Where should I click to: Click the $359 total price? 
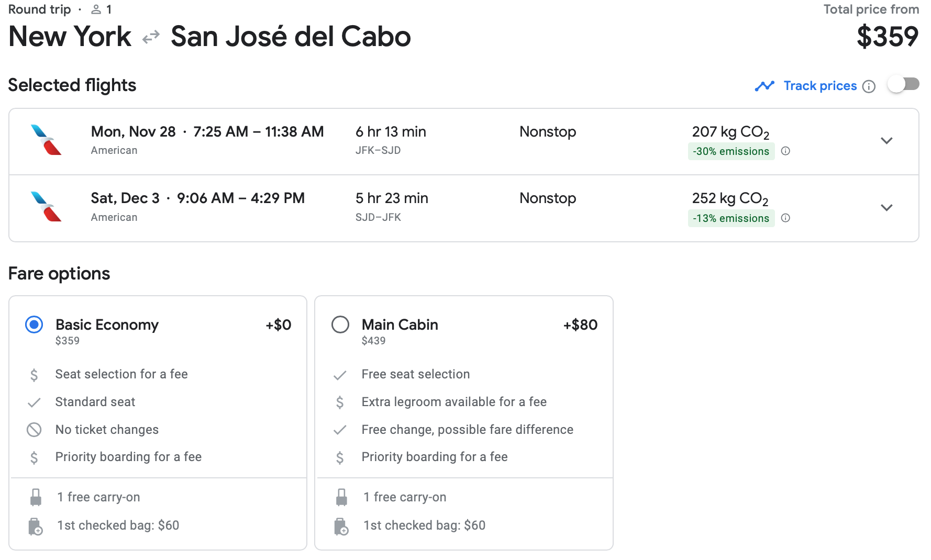click(887, 37)
